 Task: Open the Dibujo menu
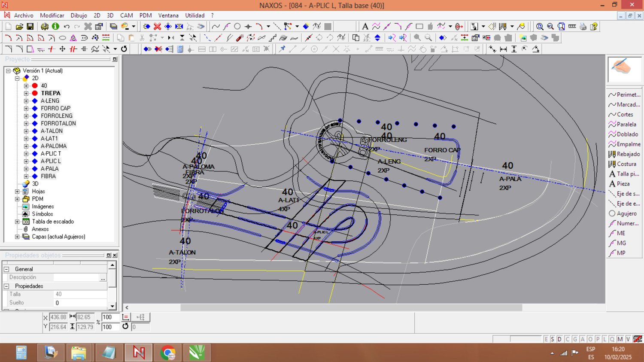click(x=79, y=15)
